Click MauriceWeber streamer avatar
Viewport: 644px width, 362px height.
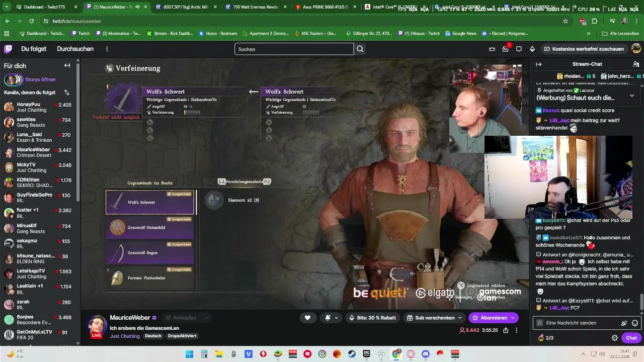pos(97,326)
